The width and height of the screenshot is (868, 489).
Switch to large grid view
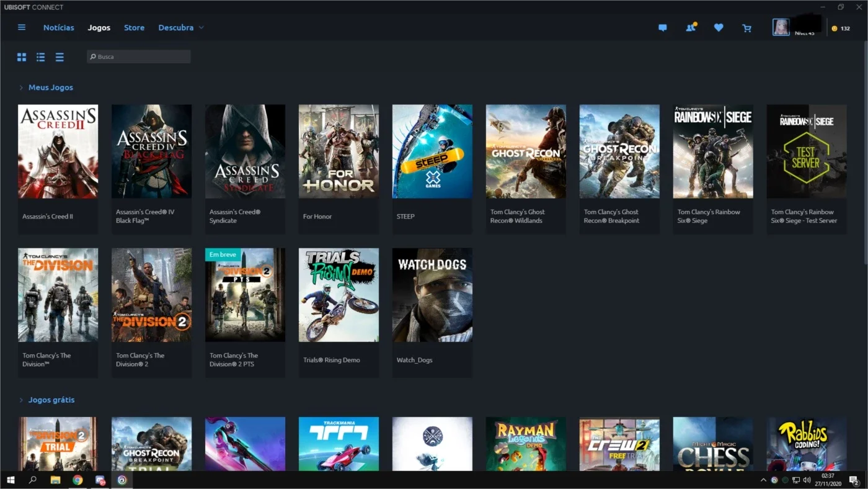click(x=22, y=57)
